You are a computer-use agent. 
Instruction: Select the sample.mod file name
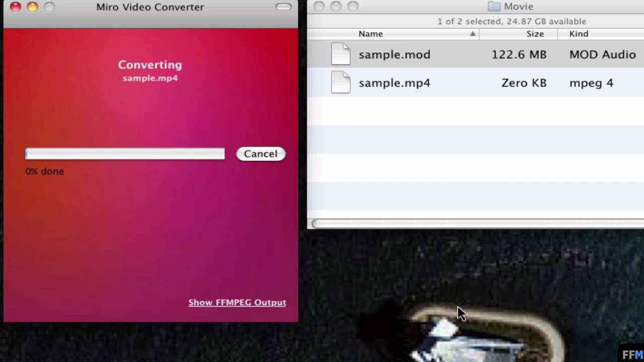[x=394, y=54]
